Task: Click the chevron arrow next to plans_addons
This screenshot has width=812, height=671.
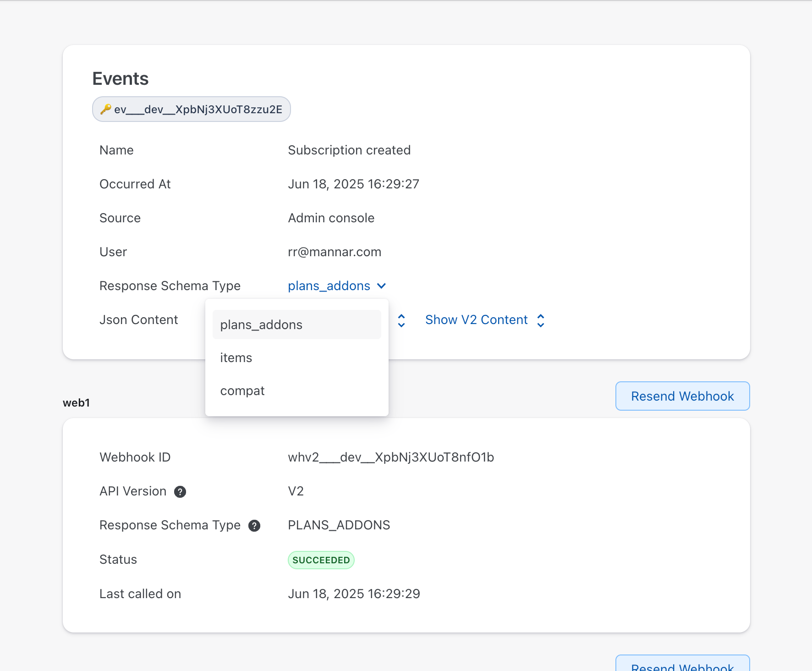Action: click(x=381, y=286)
